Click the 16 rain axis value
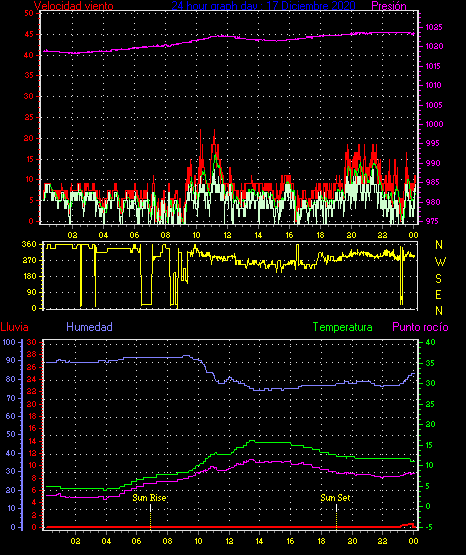 click(32, 429)
